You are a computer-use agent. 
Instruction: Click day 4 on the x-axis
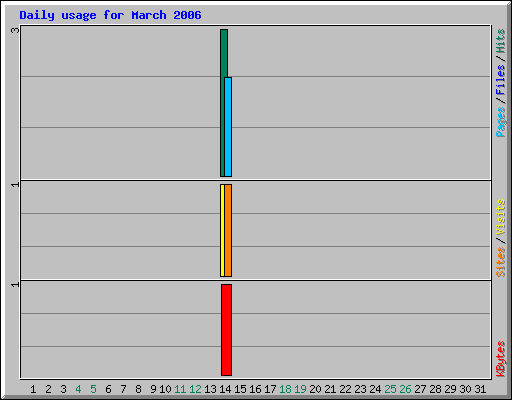[x=78, y=389]
